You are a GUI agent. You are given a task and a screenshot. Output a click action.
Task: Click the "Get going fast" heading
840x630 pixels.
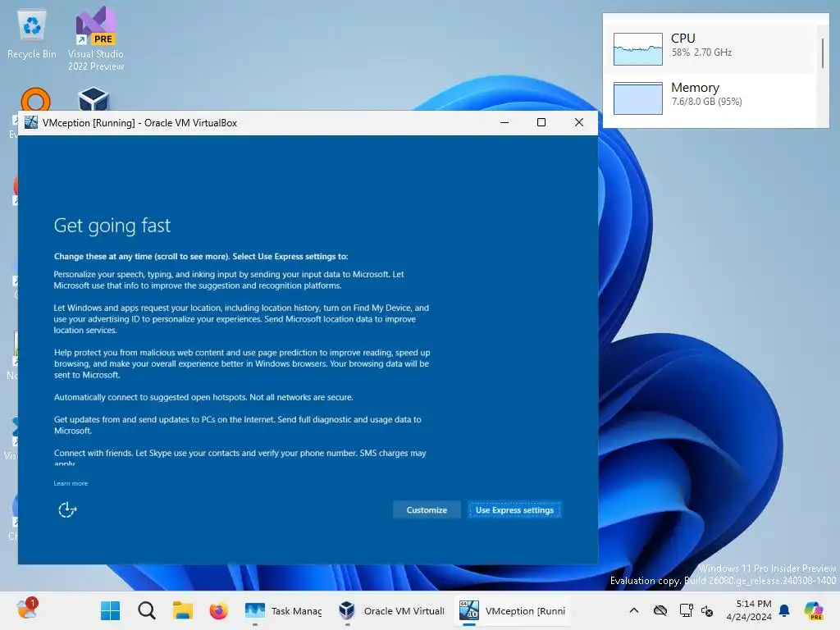pos(112,226)
